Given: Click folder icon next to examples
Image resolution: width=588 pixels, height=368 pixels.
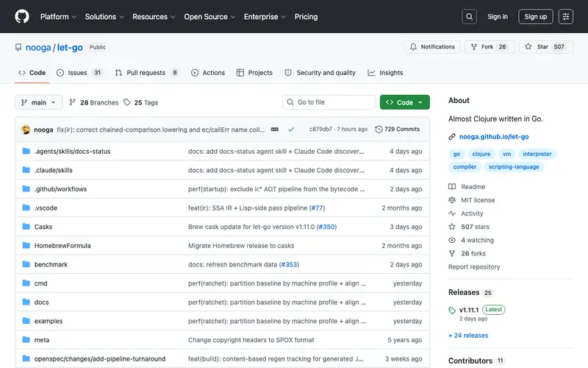Looking at the screenshot, I should 26,321.
